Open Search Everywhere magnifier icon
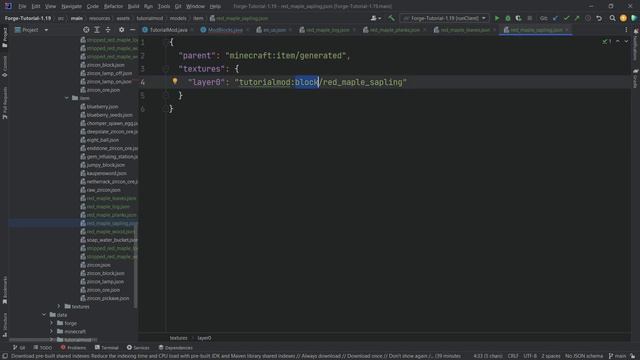The height and width of the screenshot is (360, 640). 612,18
